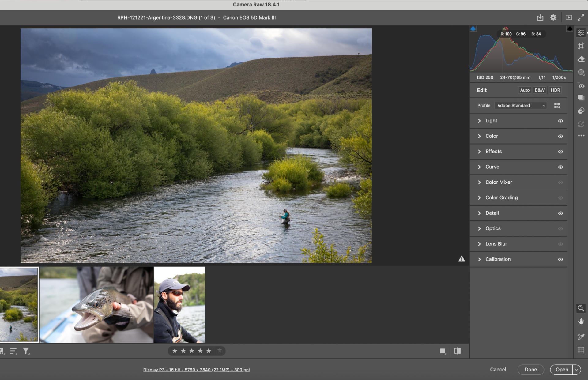Click the Done button
The image size is (588, 380).
pos(531,370)
